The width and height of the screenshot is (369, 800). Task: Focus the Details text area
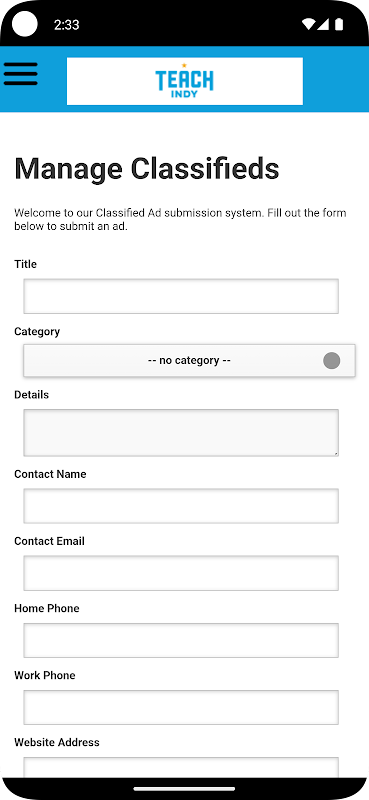(x=181, y=433)
